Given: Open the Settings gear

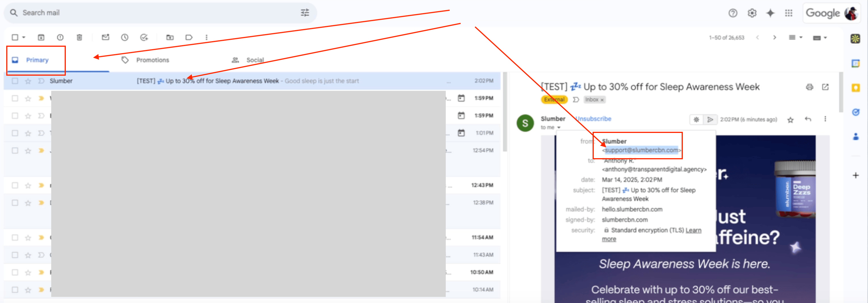Looking at the screenshot, I should [x=752, y=13].
